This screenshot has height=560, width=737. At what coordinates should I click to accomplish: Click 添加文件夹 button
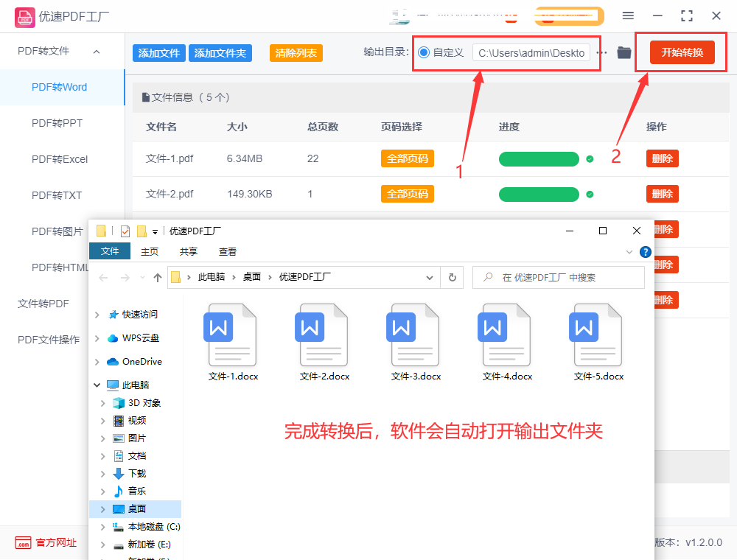[x=220, y=53]
